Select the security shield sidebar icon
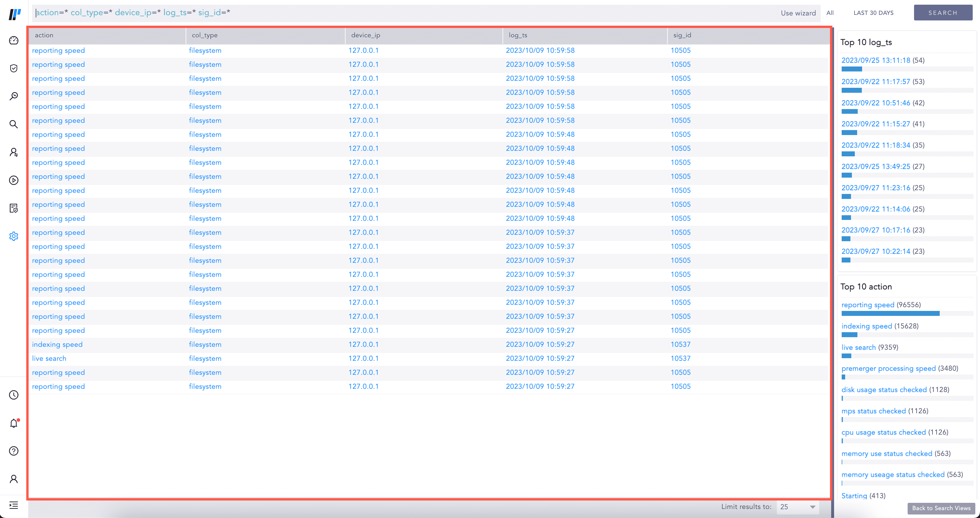Viewport: 980px width, 518px height. pyautogui.click(x=13, y=68)
